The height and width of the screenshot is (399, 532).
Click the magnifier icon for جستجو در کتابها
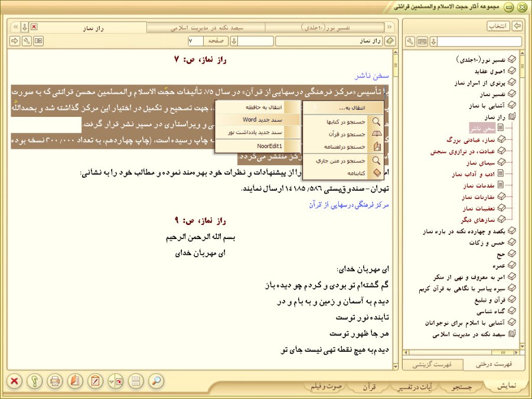pyautogui.click(x=376, y=122)
